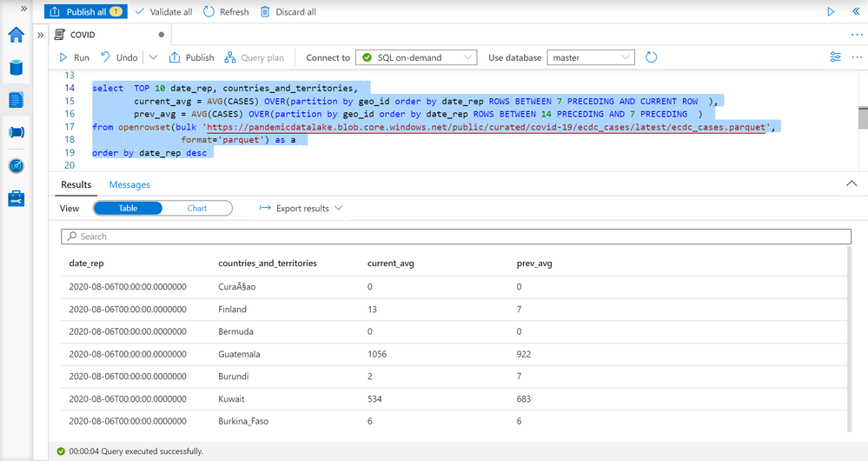Select Table view

tap(128, 209)
